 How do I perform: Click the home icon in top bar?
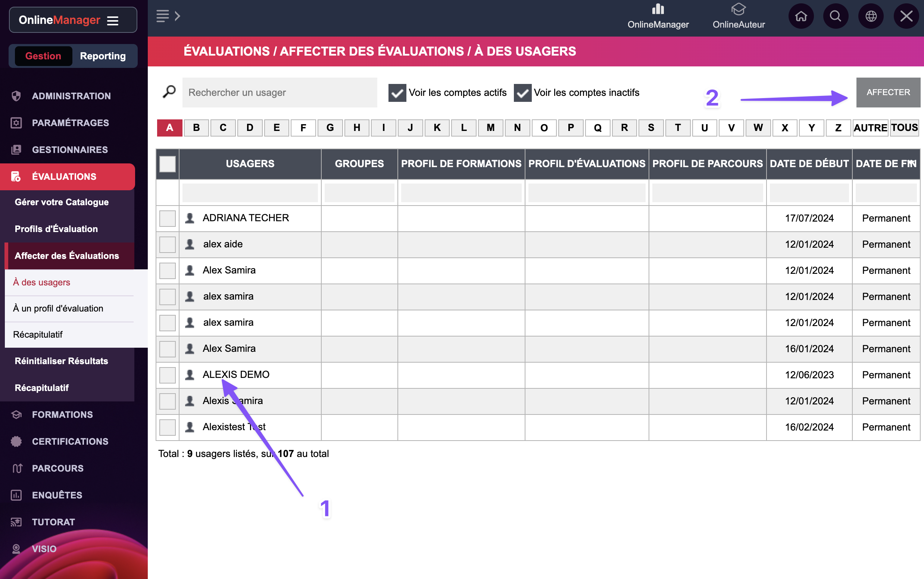point(800,16)
